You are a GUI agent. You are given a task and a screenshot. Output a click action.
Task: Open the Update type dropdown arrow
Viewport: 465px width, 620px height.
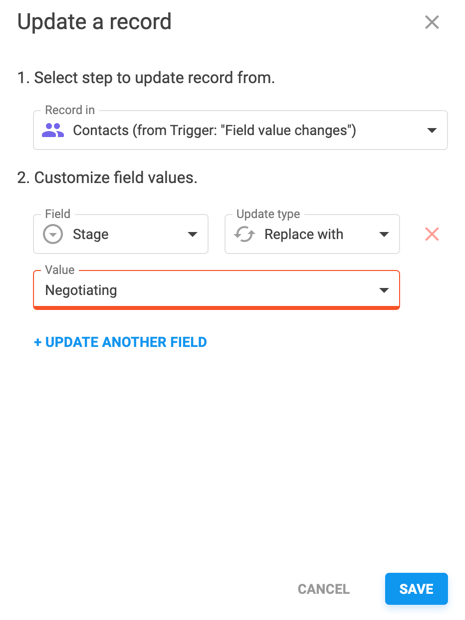[x=384, y=234]
